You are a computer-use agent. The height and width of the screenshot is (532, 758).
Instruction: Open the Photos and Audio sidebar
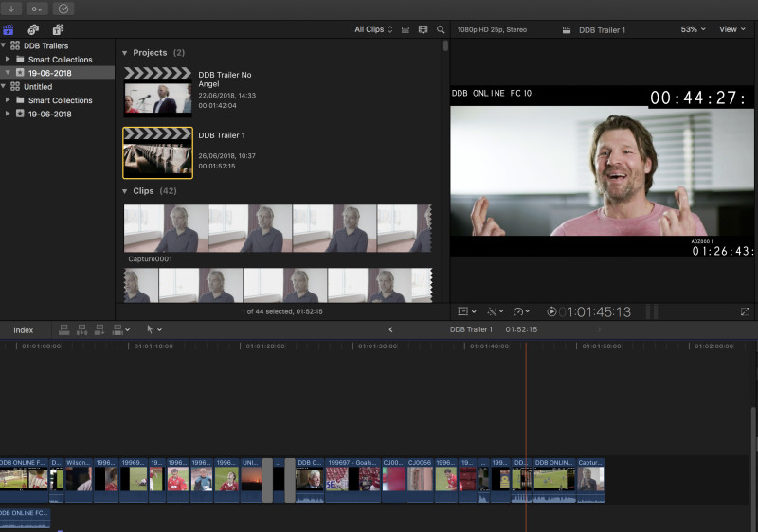(x=33, y=30)
